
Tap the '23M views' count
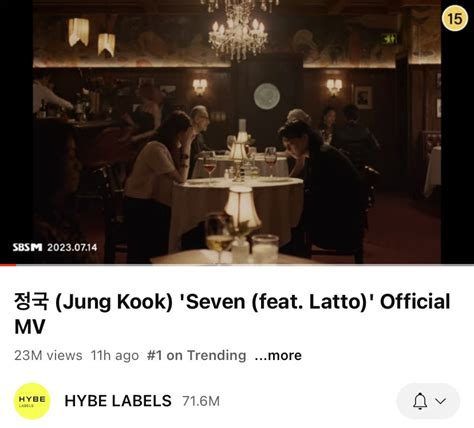click(x=48, y=355)
